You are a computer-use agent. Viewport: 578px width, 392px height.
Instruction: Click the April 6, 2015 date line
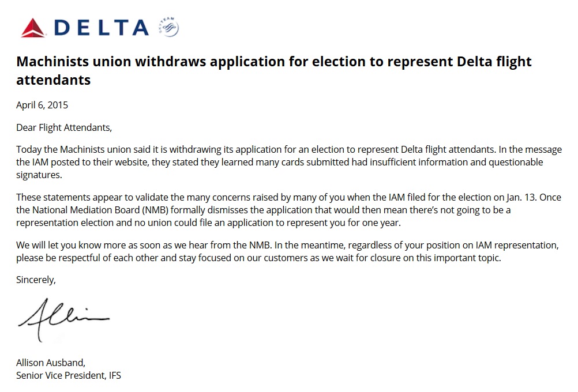[42, 105]
